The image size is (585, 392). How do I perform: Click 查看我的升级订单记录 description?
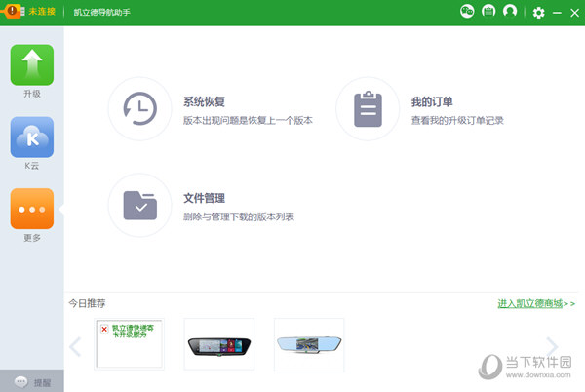[457, 121]
